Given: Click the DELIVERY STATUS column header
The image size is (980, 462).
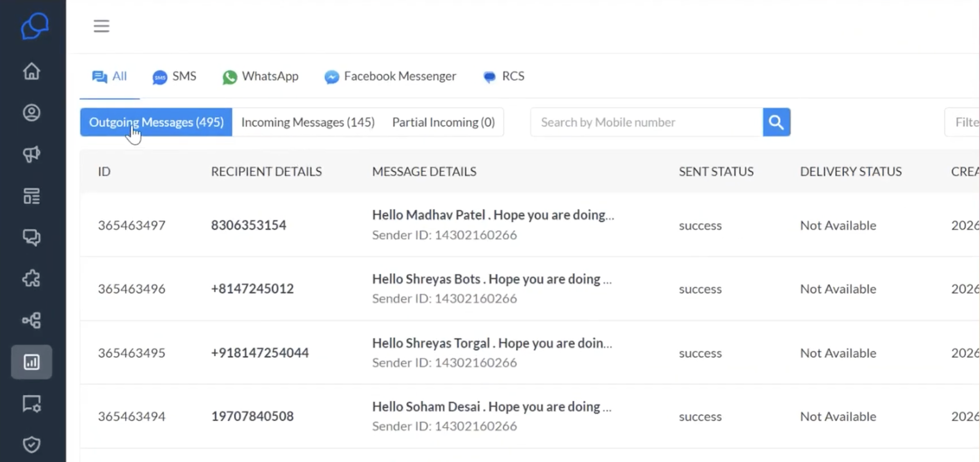Looking at the screenshot, I should [850, 172].
